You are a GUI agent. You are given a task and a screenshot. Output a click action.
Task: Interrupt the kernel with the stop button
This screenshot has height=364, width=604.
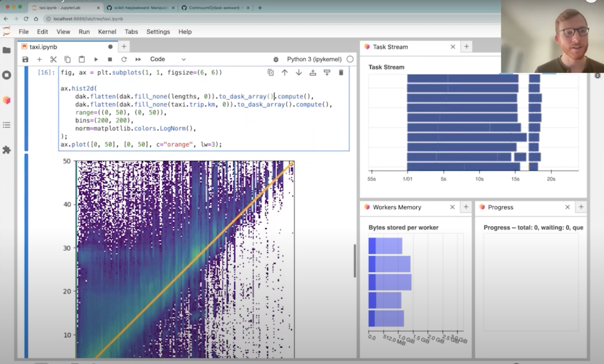pos(110,59)
